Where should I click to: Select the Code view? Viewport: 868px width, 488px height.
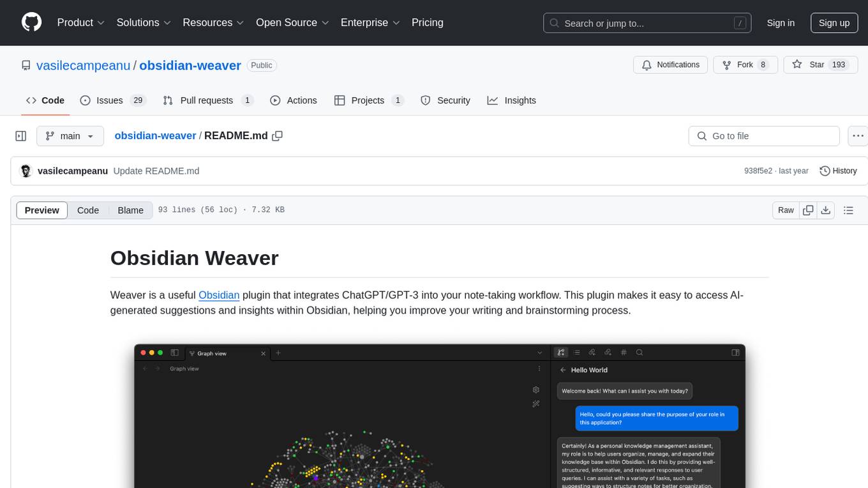pos(88,210)
